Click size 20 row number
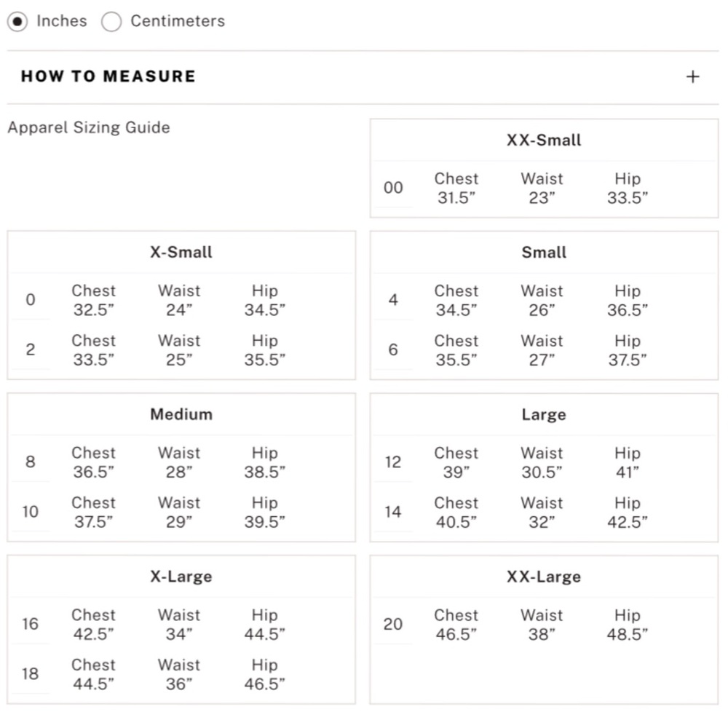Viewport: 728px width, 728px height. (393, 624)
